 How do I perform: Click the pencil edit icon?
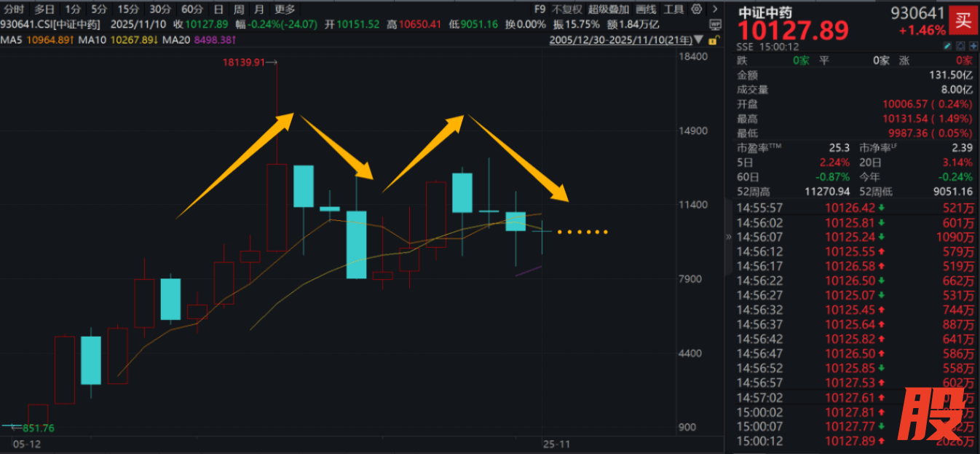(948, 47)
